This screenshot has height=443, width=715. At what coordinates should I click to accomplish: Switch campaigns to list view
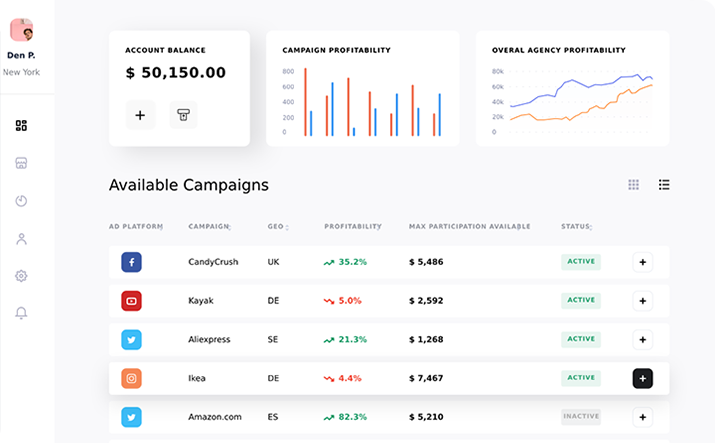664,185
